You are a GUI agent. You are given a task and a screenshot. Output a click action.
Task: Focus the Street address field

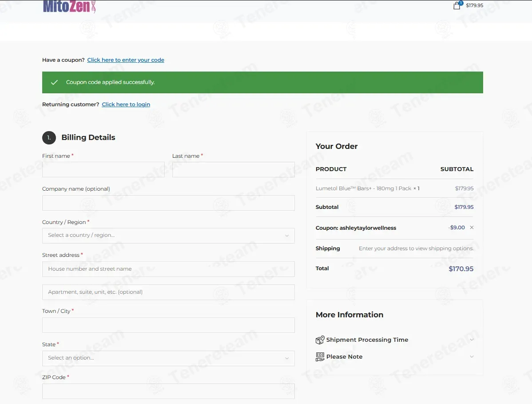coord(168,269)
